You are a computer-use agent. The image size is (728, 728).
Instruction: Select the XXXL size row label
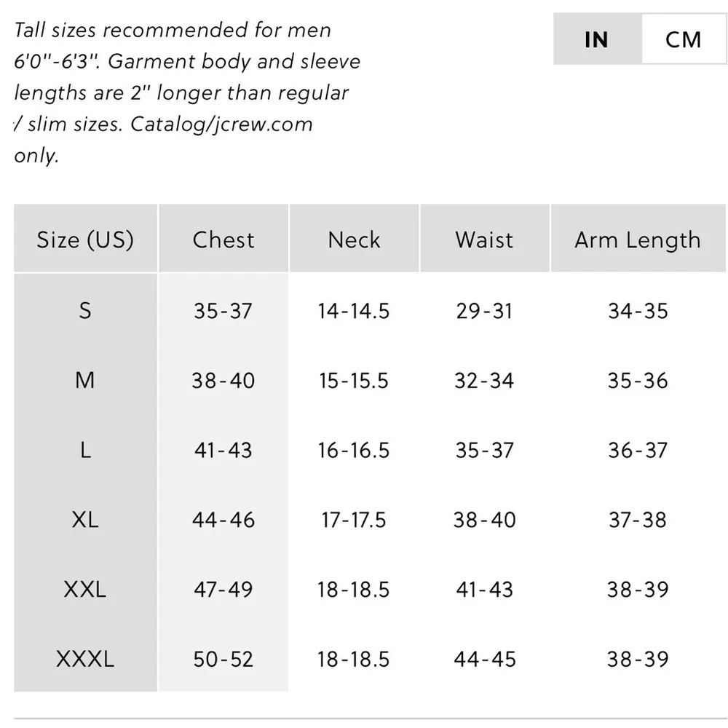pyautogui.click(x=85, y=659)
